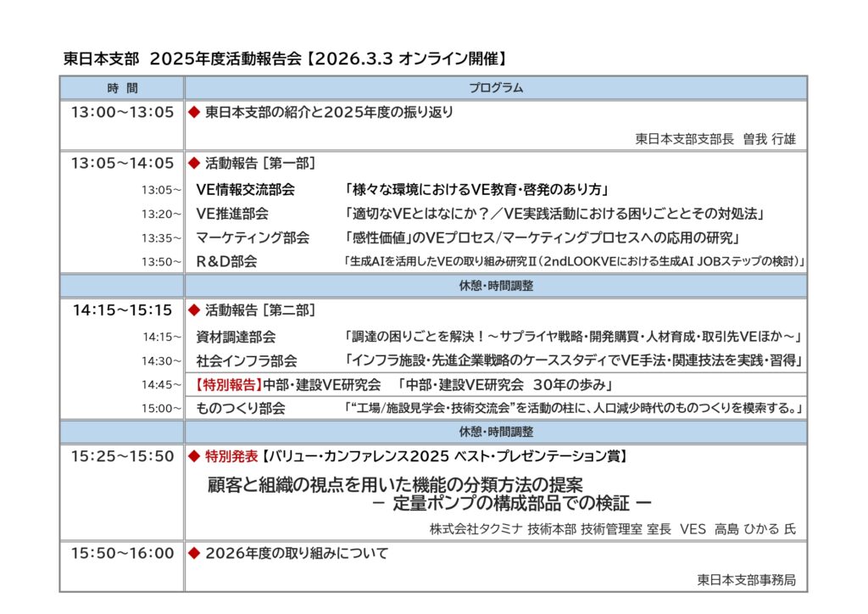This screenshot has height=614, width=868.
Task: Click the 15:25～15:50 time cell
Action: coord(122,457)
